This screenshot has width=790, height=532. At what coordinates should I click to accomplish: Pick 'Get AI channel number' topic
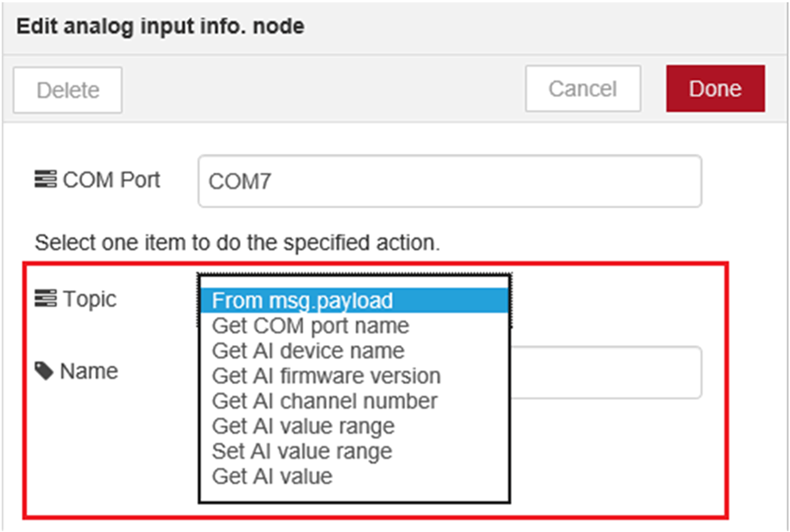[x=324, y=401]
